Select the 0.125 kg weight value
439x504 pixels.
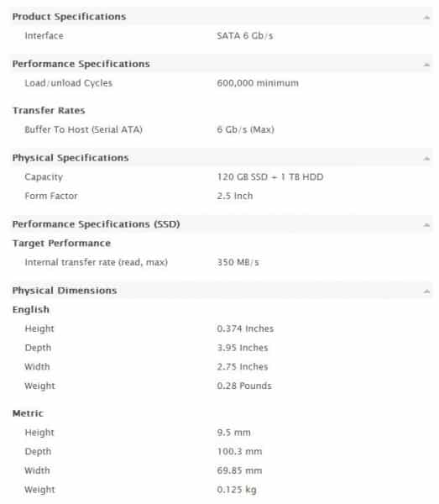[237, 490]
